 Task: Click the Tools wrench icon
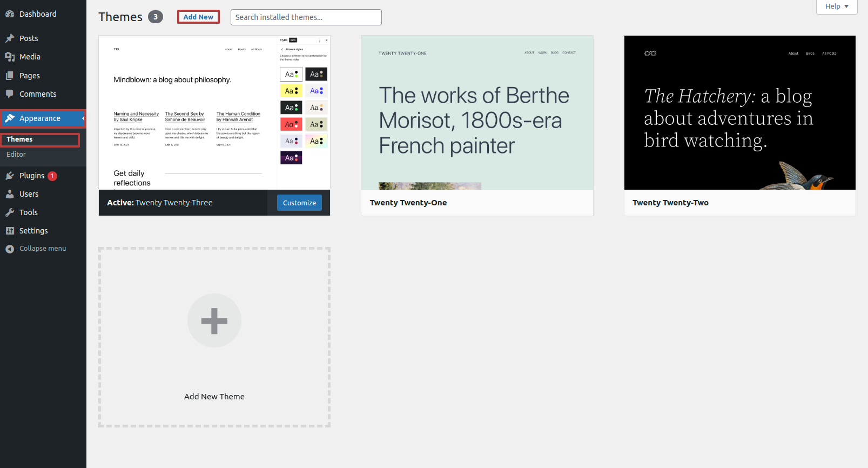10,212
